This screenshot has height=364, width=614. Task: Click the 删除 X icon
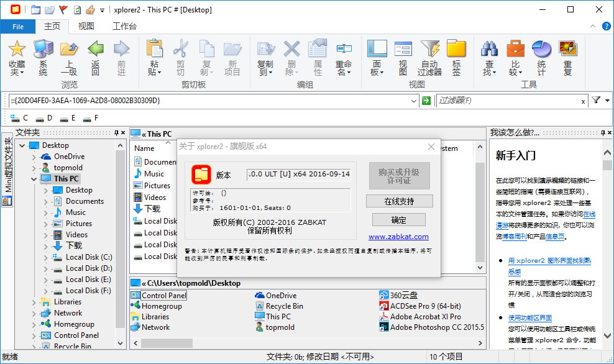tap(291, 49)
